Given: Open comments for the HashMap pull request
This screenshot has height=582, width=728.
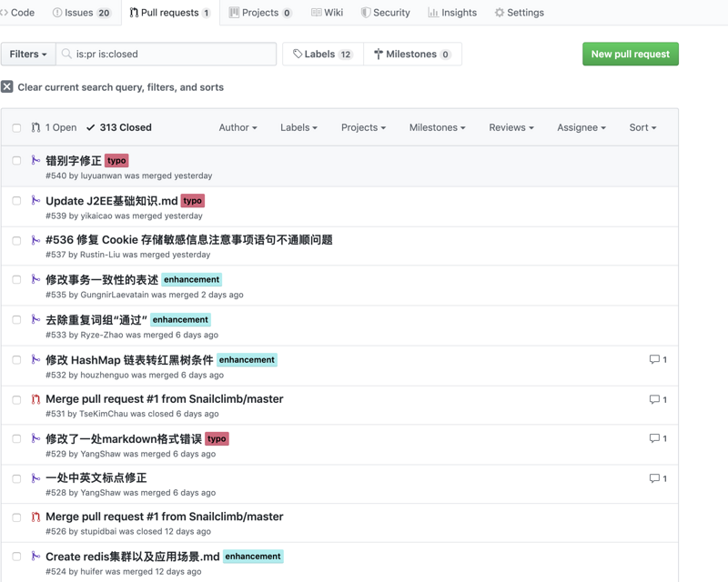Looking at the screenshot, I should pyautogui.click(x=658, y=359).
